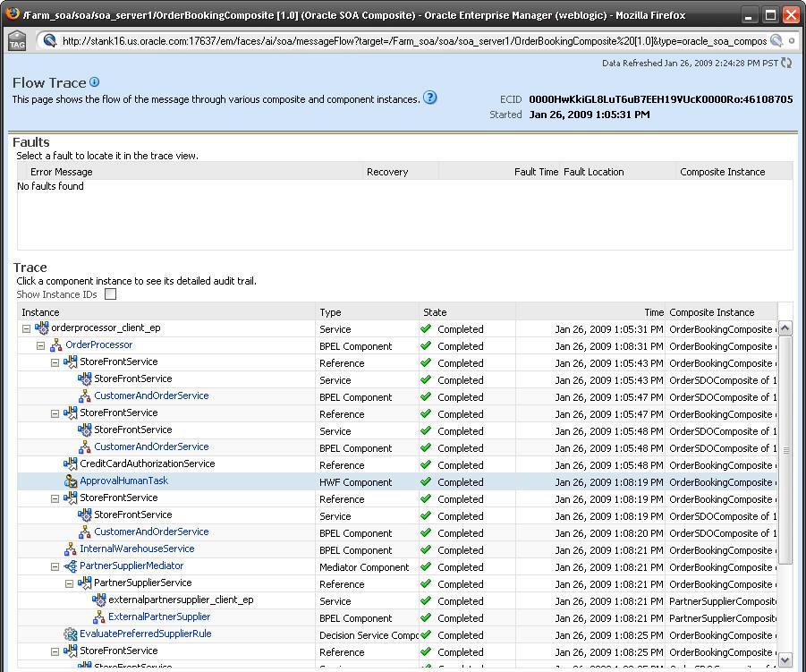The width and height of the screenshot is (806, 672).
Task: Click the completed checkmark in CreditCardAuthorizationService row
Action: coord(426,464)
